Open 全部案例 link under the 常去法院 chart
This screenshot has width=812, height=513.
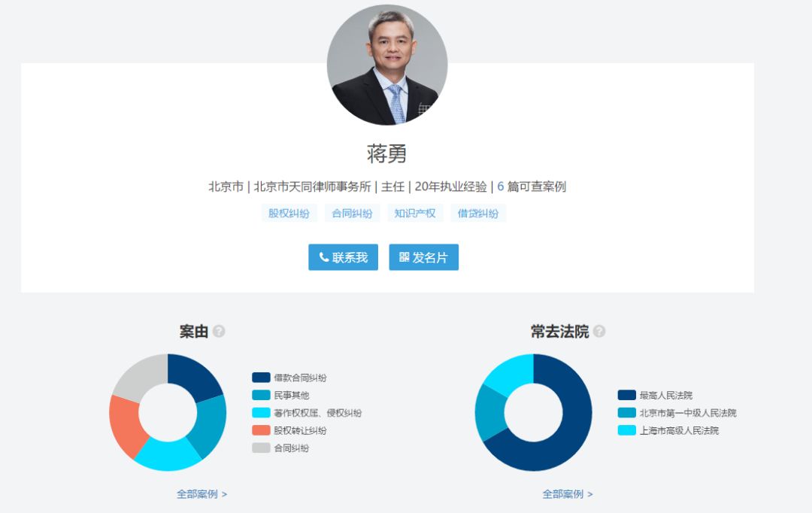[568, 494]
